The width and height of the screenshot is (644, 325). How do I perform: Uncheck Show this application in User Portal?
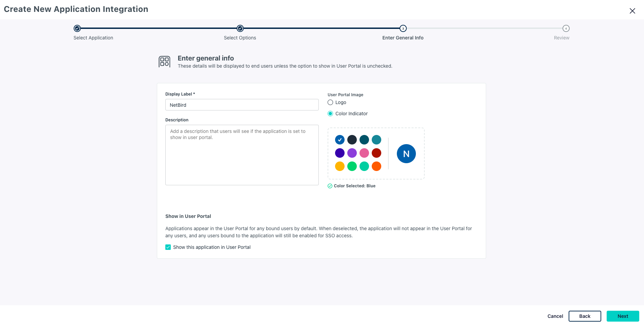168,247
